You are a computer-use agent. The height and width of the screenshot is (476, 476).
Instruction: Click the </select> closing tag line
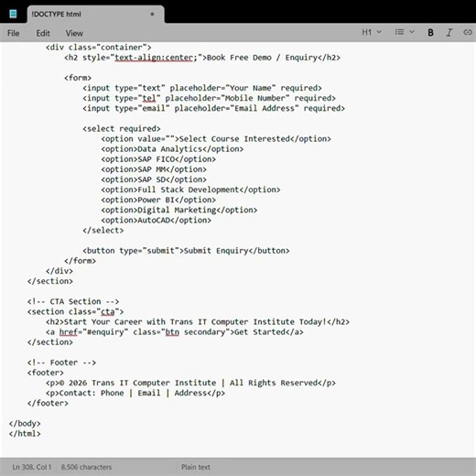tap(103, 231)
